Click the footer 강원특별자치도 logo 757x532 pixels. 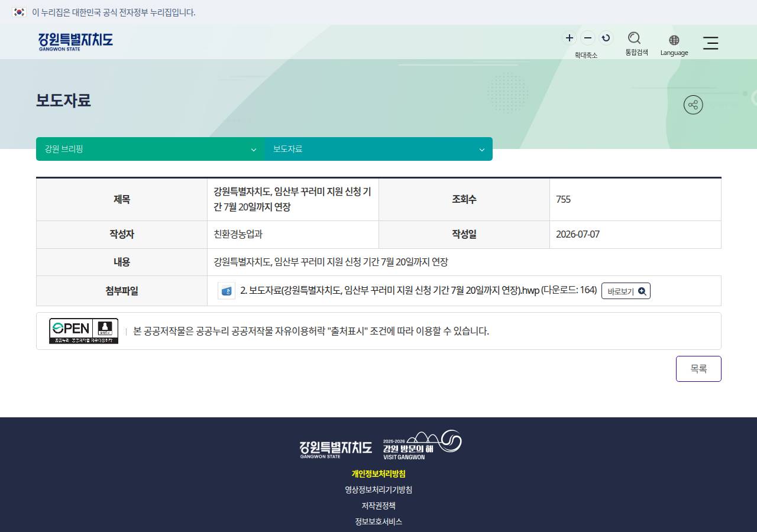336,449
